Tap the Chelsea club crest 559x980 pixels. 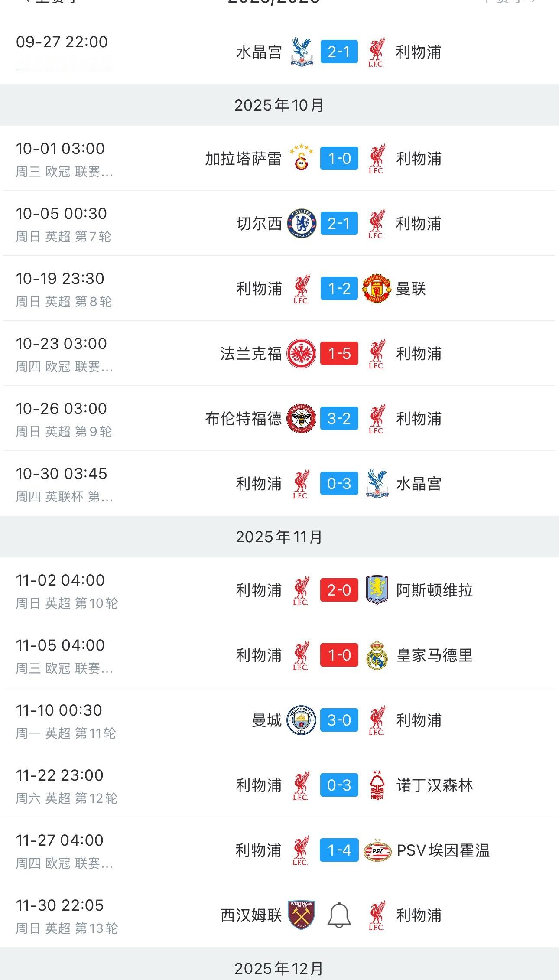pos(302,223)
